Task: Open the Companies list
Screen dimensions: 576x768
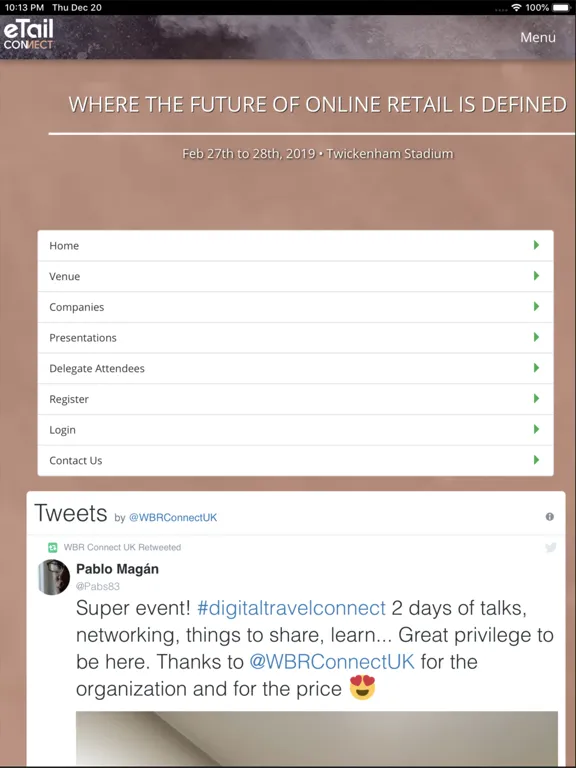Action: pos(295,307)
